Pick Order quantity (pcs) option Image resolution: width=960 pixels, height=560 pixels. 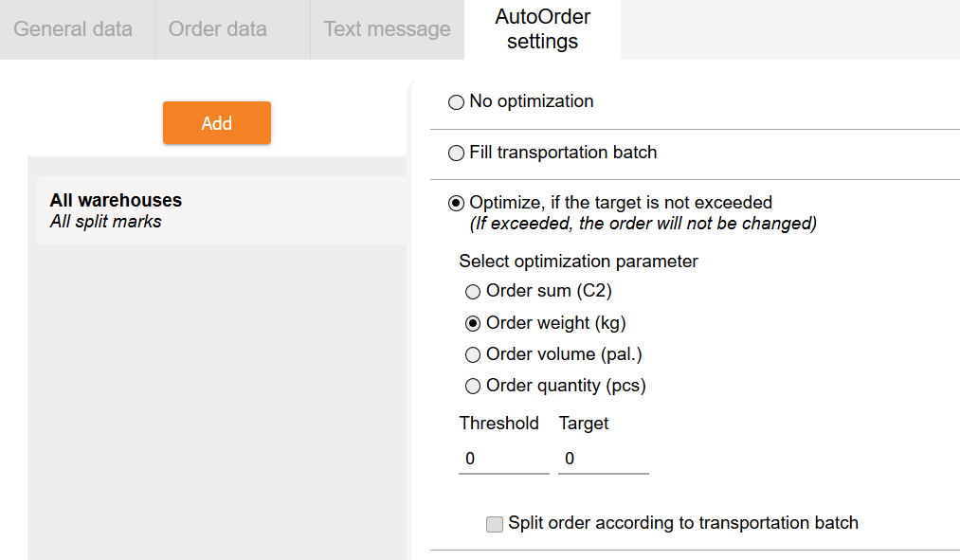point(473,386)
